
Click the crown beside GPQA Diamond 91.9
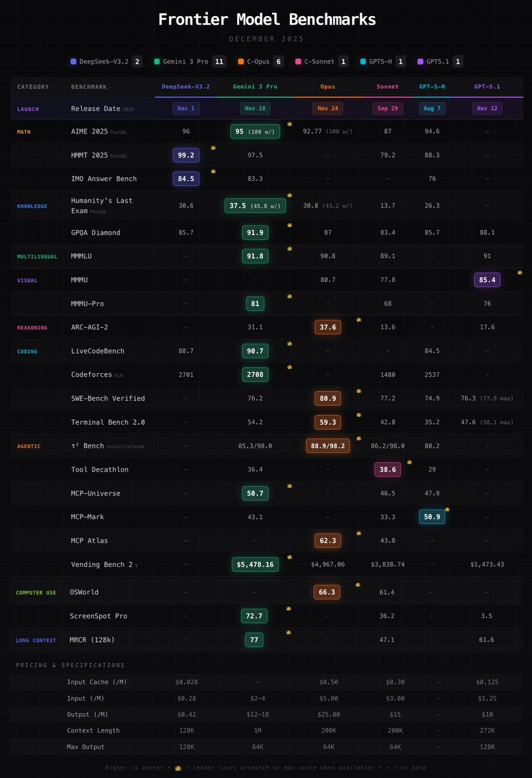[290, 225]
